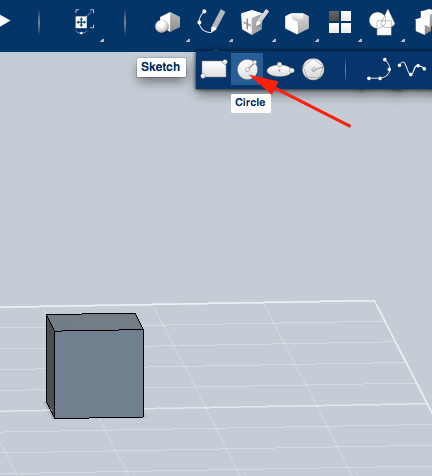The width and height of the screenshot is (432, 476).
Task: Open the Pattern tool with four squares
Action: click(x=340, y=22)
